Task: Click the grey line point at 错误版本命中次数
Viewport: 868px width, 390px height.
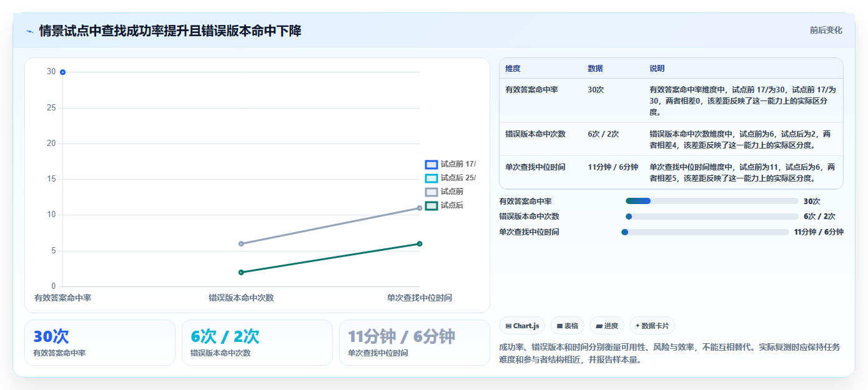Action: (241, 244)
